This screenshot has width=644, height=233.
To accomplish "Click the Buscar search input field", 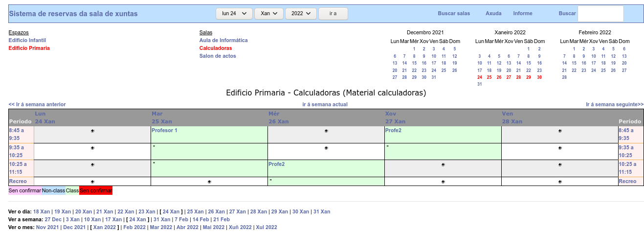I will (600, 14).
